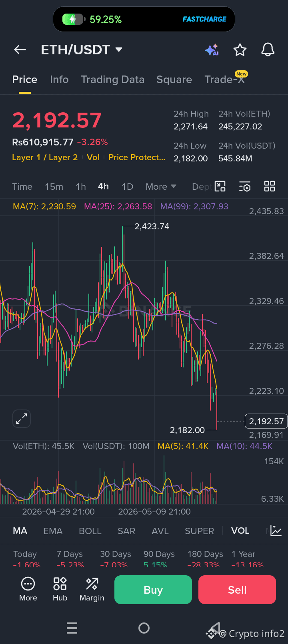Open the Trade-X tab
The height and width of the screenshot is (644, 288).
coord(225,80)
